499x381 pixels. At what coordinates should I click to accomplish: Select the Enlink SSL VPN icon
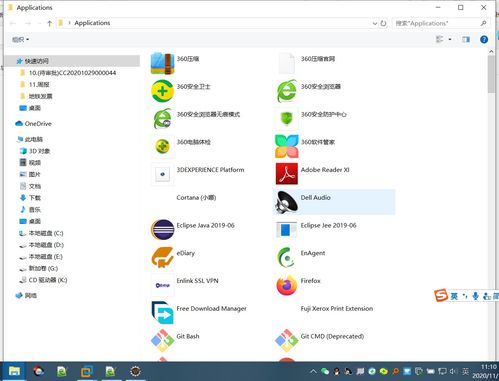(162, 285)
